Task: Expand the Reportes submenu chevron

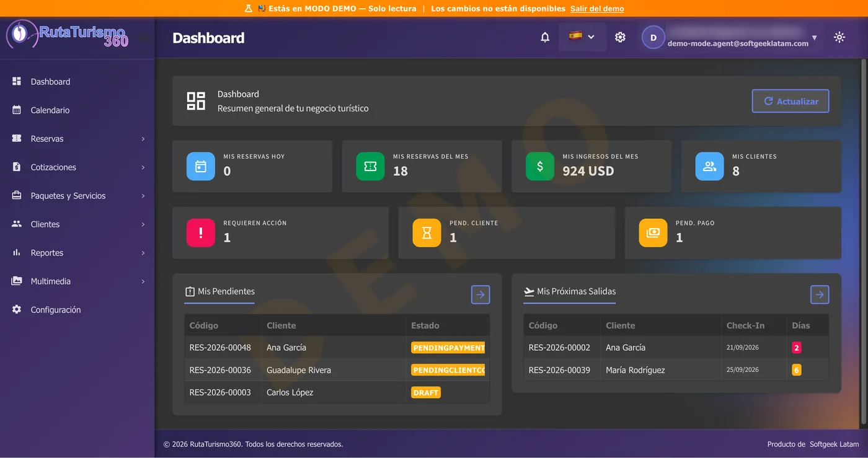Action: (x=143, y=253)
